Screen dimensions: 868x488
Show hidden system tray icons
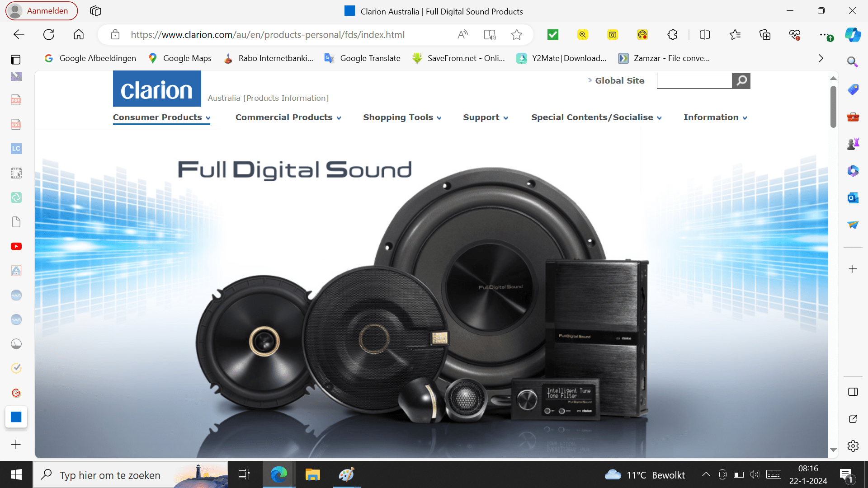706,474
